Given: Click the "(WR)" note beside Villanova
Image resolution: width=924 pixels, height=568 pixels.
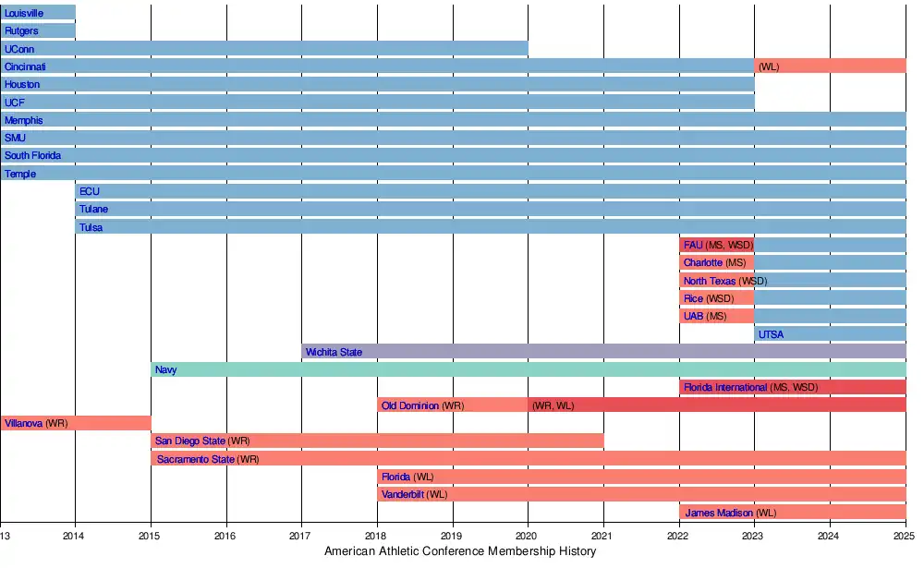Looking at the screenshot, I should coord(56,424).
